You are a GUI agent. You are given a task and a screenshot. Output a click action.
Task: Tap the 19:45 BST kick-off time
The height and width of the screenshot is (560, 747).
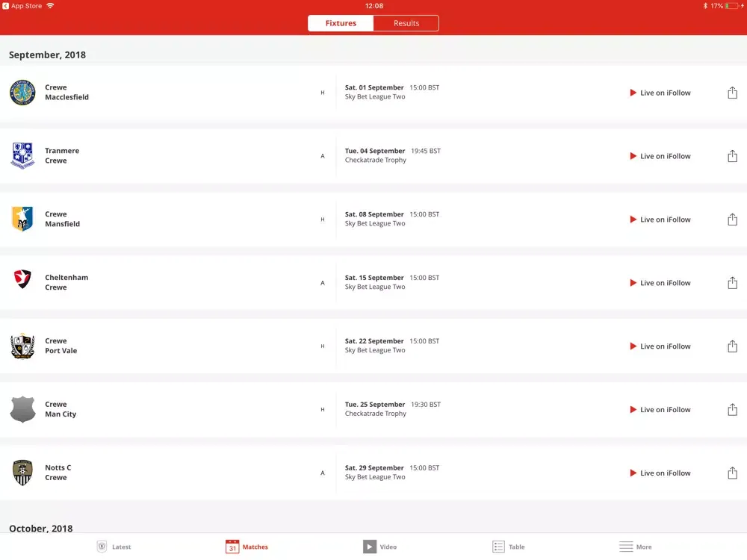pos(426,151)
